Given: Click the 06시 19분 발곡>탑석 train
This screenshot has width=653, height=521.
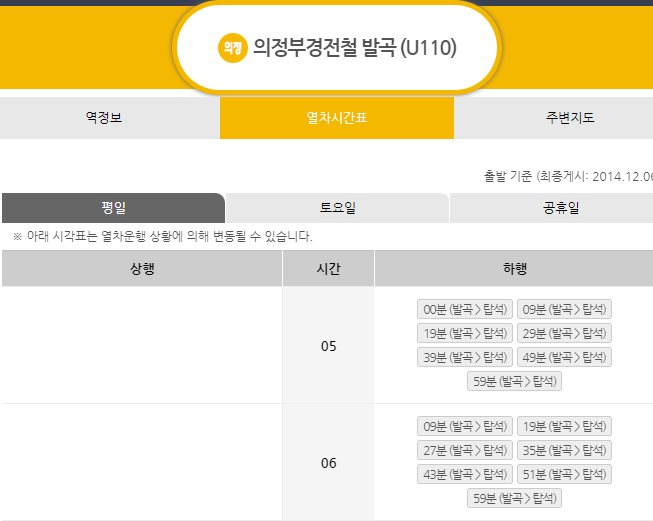Looking at the screenshot, I should [564, 426].
